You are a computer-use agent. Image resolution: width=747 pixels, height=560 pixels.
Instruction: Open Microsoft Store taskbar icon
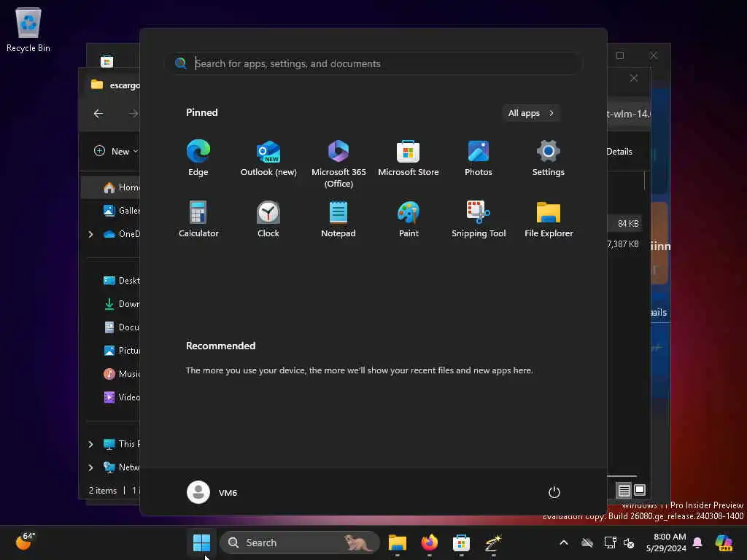click(461, 542)
